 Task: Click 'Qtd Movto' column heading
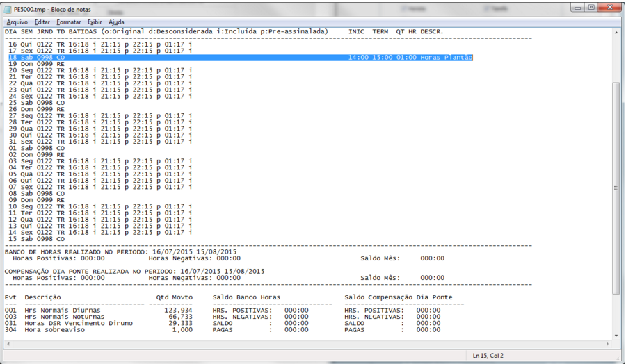(175, 297)
